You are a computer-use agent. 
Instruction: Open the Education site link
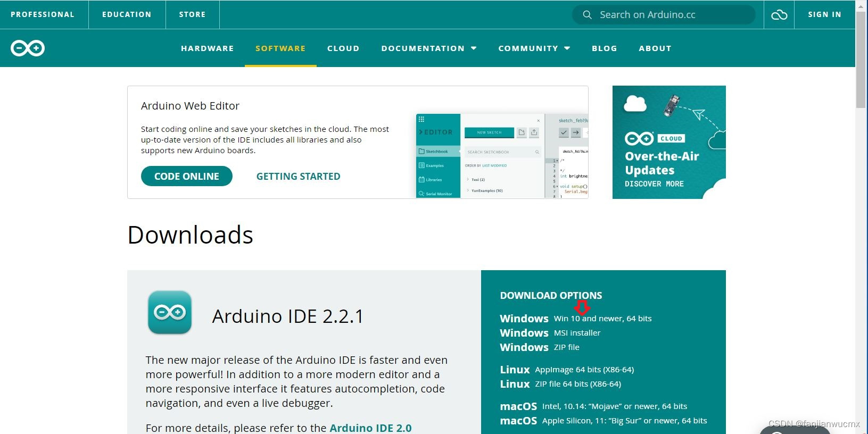(x=127, y=14)
